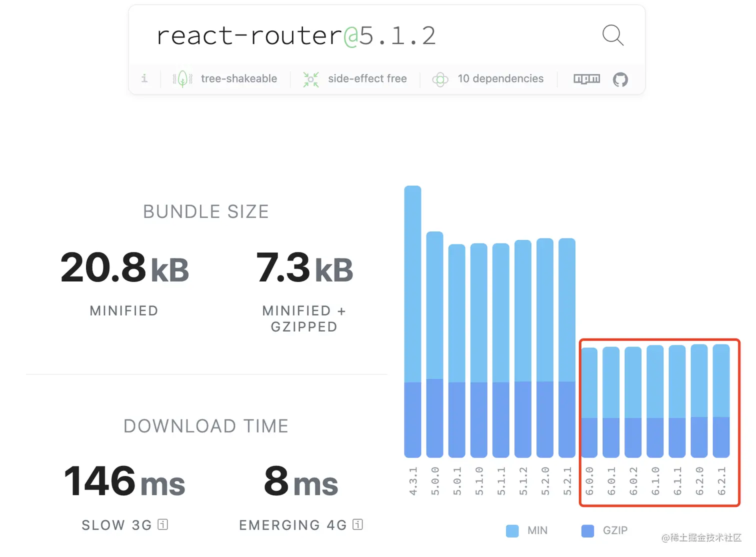This screenshot has height=557, width=756.
Task: Click the MIN legend color swatch
Action: point(512,531)
